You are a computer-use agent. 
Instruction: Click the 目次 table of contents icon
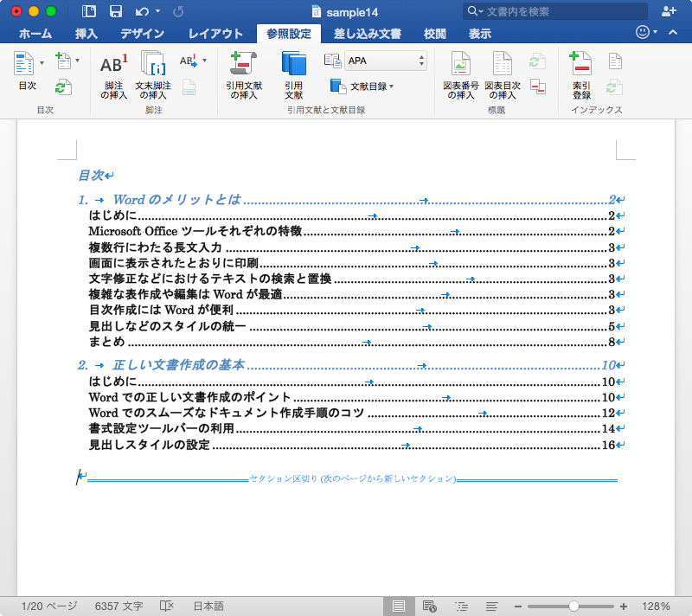coord(24,63)
